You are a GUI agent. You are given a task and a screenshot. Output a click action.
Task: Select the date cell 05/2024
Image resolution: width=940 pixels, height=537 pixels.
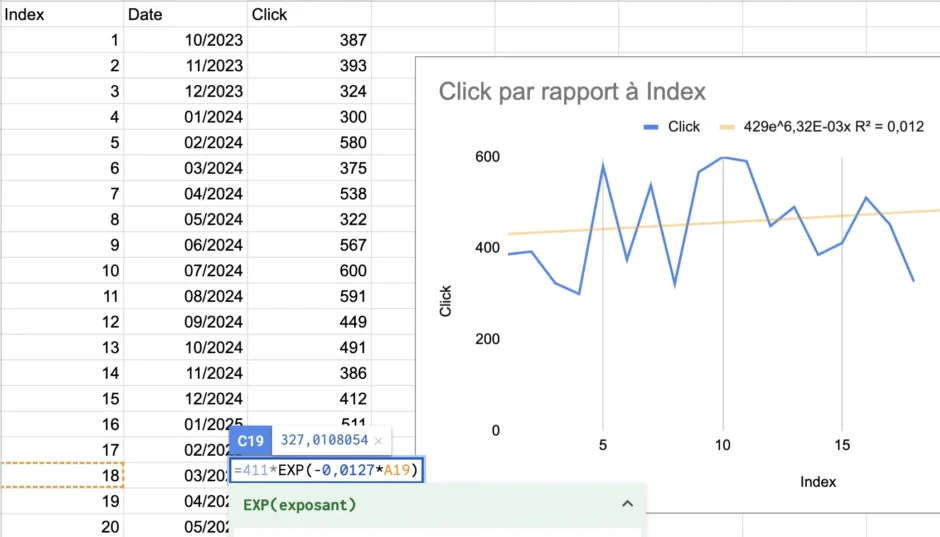click(185, 219)
